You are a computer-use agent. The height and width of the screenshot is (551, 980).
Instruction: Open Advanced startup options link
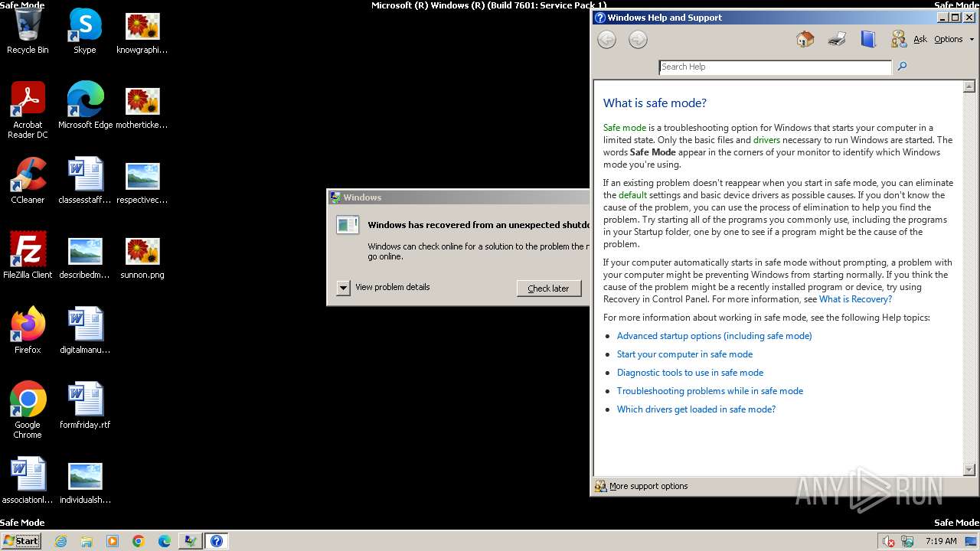(x=714, y=336)
